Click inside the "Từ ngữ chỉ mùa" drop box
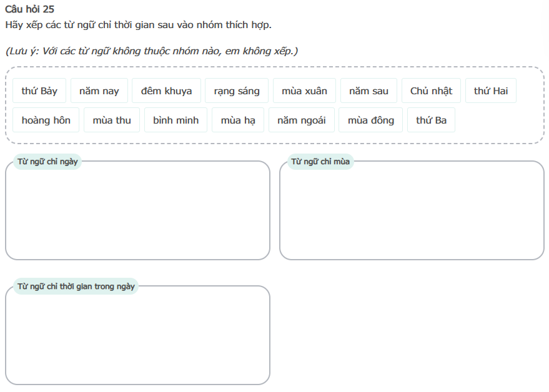This screenshot has width=549, height=392. click(412, 213)
